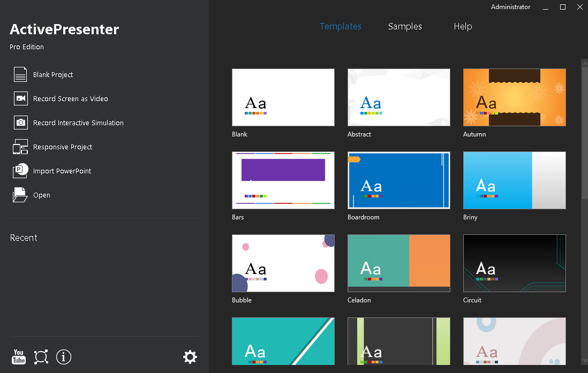Viewport: 588px width, 373px height.
Task: Choose the teal diagonal-stripe template thumbnail
Action: coord(283,341)
